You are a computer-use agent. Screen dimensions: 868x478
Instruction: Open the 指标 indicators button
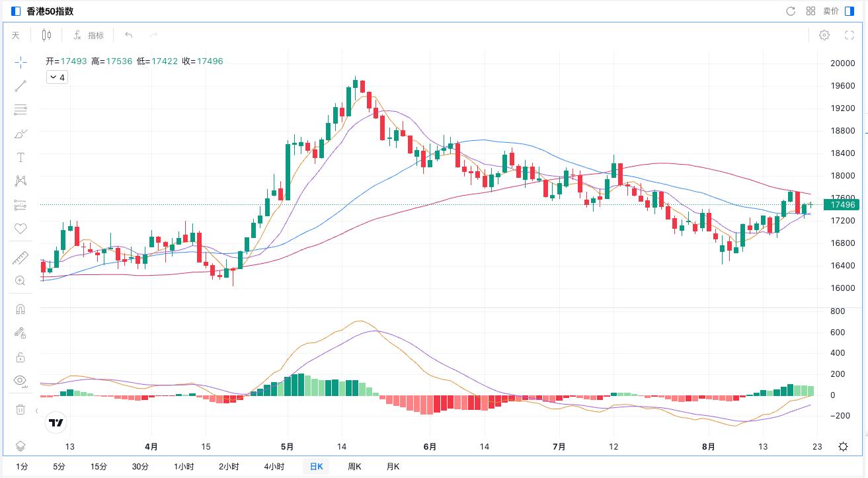point(89,36)
